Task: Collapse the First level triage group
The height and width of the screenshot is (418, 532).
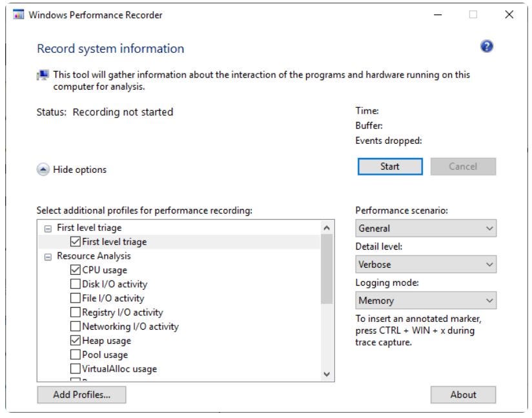Action: pyautogui.click(x=48, y=229)
